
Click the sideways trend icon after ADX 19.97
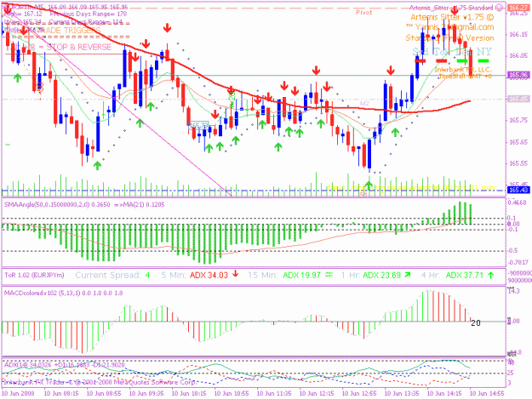[329, 275]
